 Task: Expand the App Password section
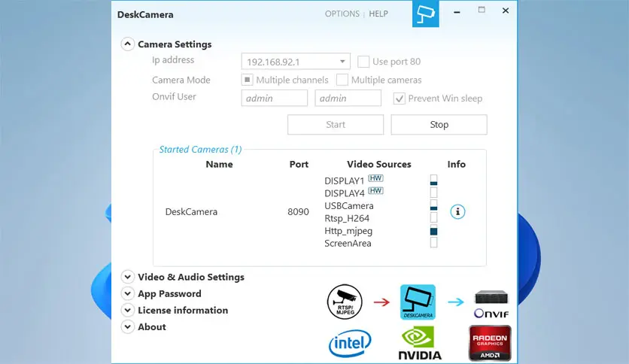(128, 293)
